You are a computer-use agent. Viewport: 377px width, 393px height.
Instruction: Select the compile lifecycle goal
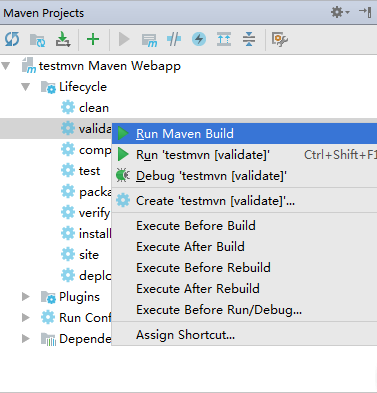point(95,150)
